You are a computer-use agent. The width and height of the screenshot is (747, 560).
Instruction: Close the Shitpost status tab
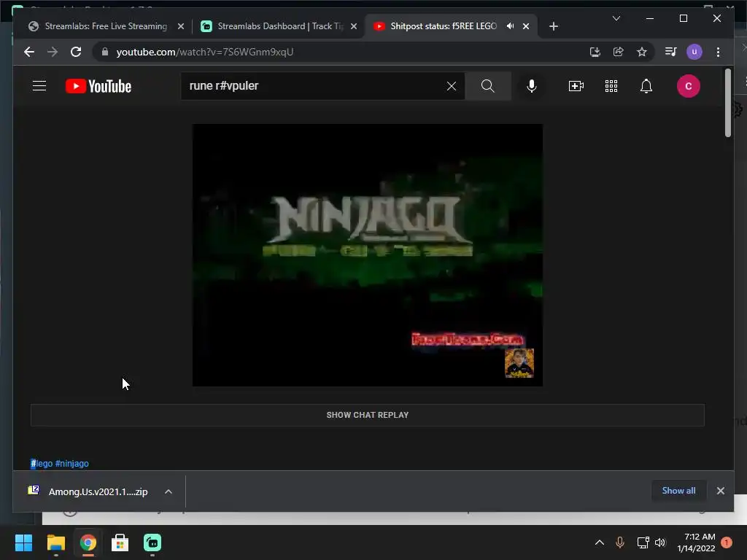point(526,26)
